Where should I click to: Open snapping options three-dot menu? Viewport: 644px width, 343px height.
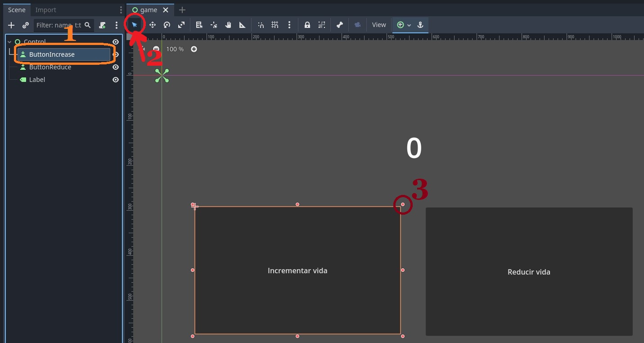click(x=289, y=25)
